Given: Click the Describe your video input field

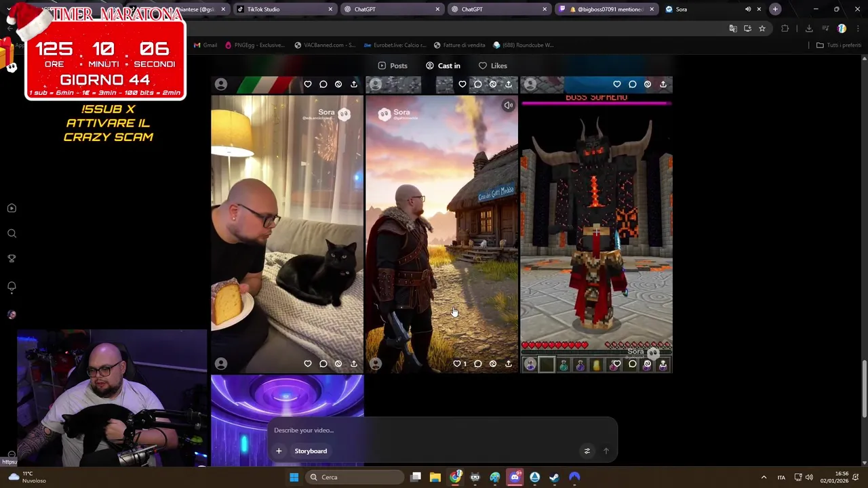Looking at the screenshot, I should (x=441, y=430).
